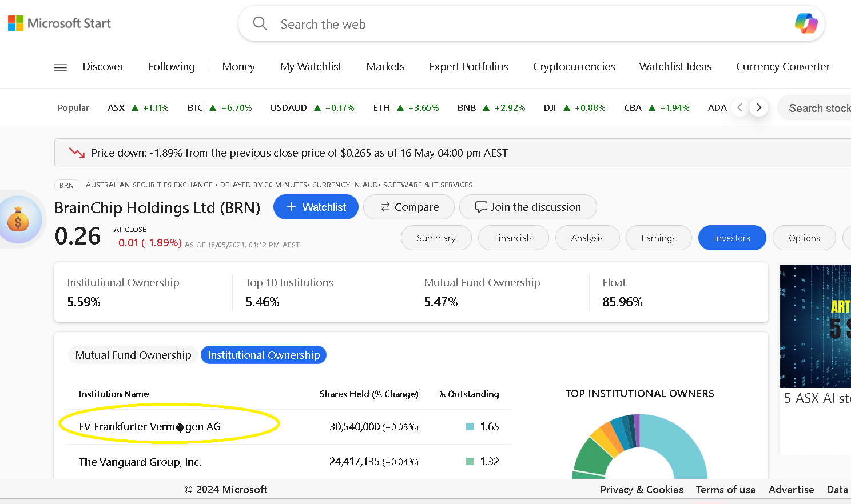The height and width of the screenshot is (504, 851).
Task: Select the BTC ticker in popular bar
Action: point(220,108)
